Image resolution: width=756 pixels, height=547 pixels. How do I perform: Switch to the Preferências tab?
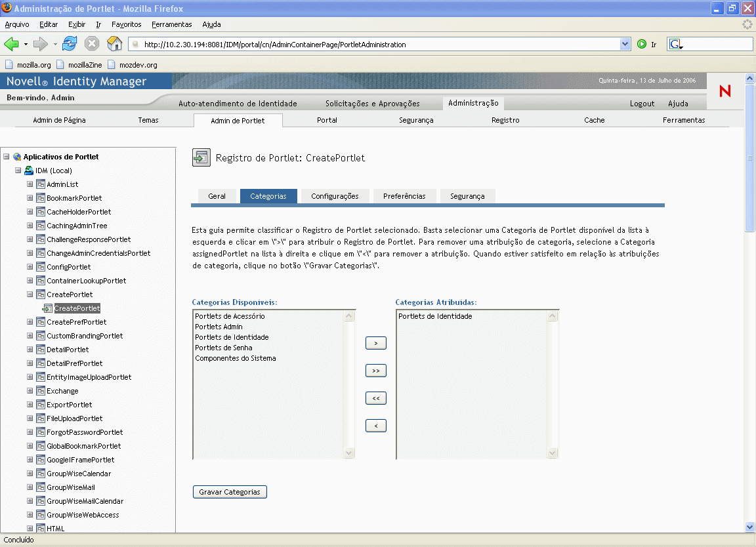click(404, 196)
